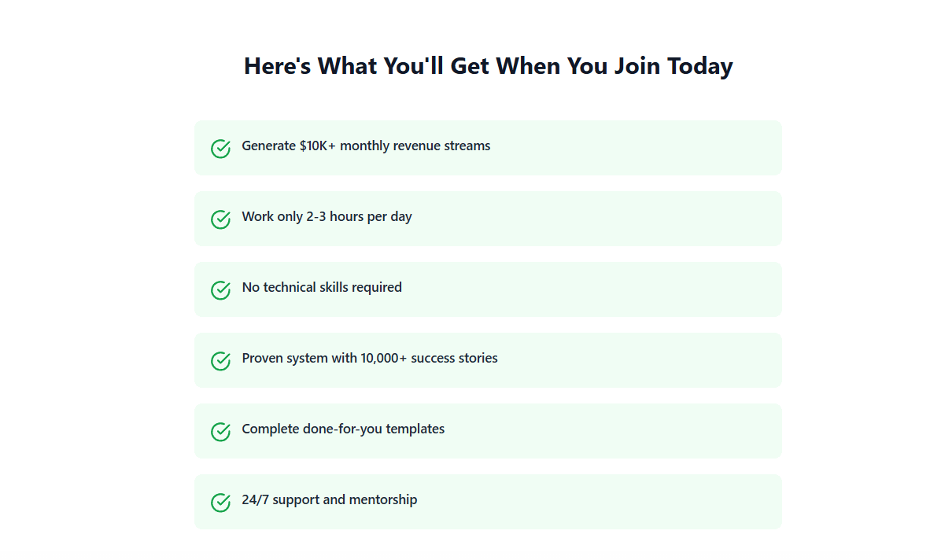
Task: Click the checkmark icon next to Work only 2-3 hours
Action: pos(220,219)
